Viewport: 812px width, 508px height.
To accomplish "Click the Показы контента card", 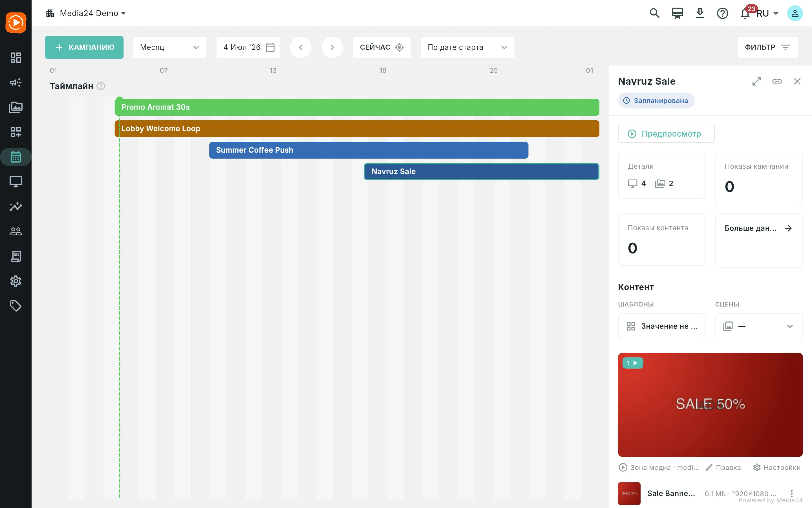I will coord(662,240).
